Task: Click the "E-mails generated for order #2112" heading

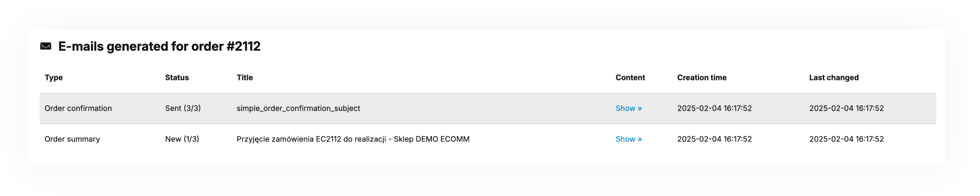Action: coord(159,47)
